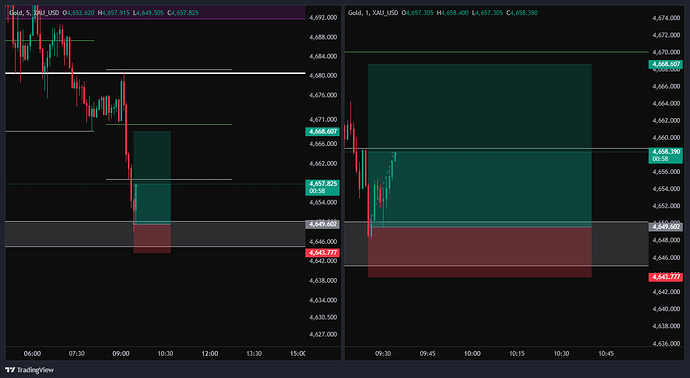The image size is (690, 378).
Task: Click the TradingView logo
Action: click(x=29, y=370)
